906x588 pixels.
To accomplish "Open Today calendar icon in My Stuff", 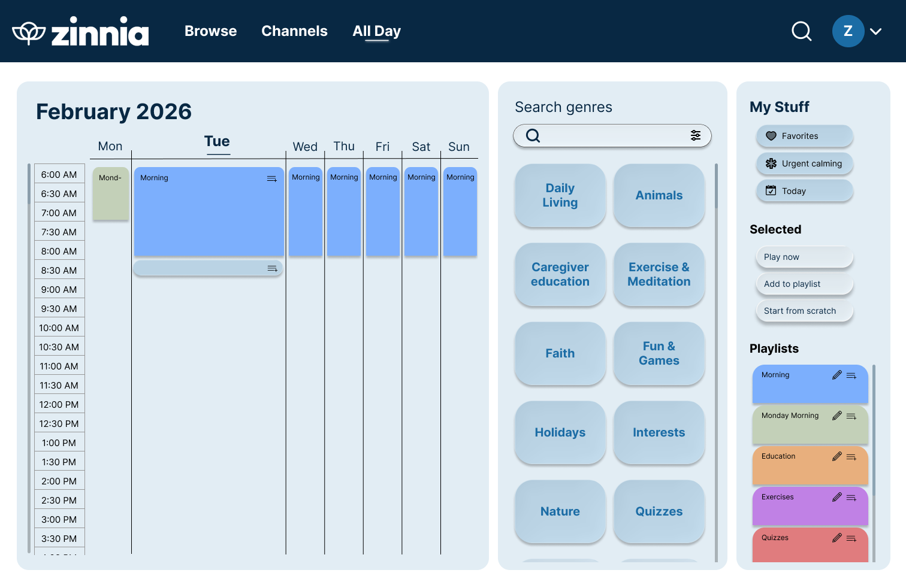I will tap(771, 190).
